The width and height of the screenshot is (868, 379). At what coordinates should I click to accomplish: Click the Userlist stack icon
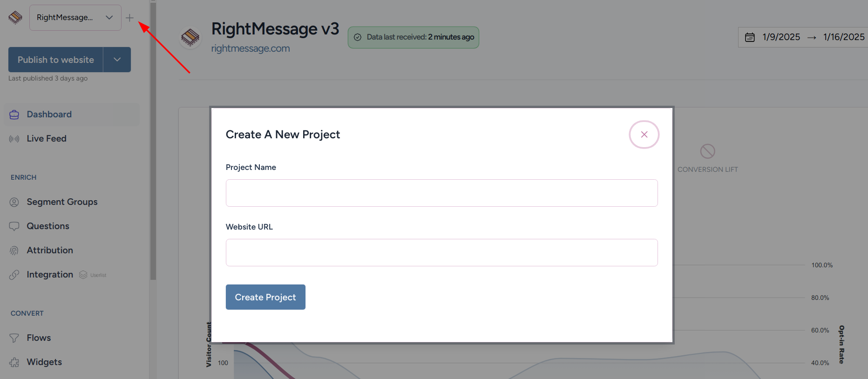pyautogui.click(x=83, y=275)
